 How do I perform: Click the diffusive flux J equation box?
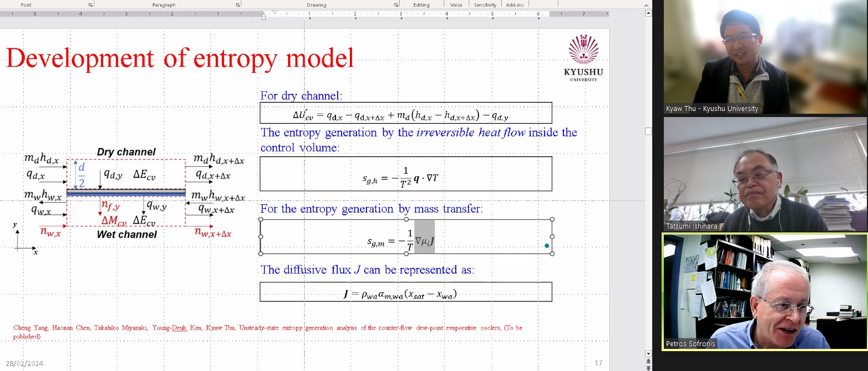click(x=406, y=292)
